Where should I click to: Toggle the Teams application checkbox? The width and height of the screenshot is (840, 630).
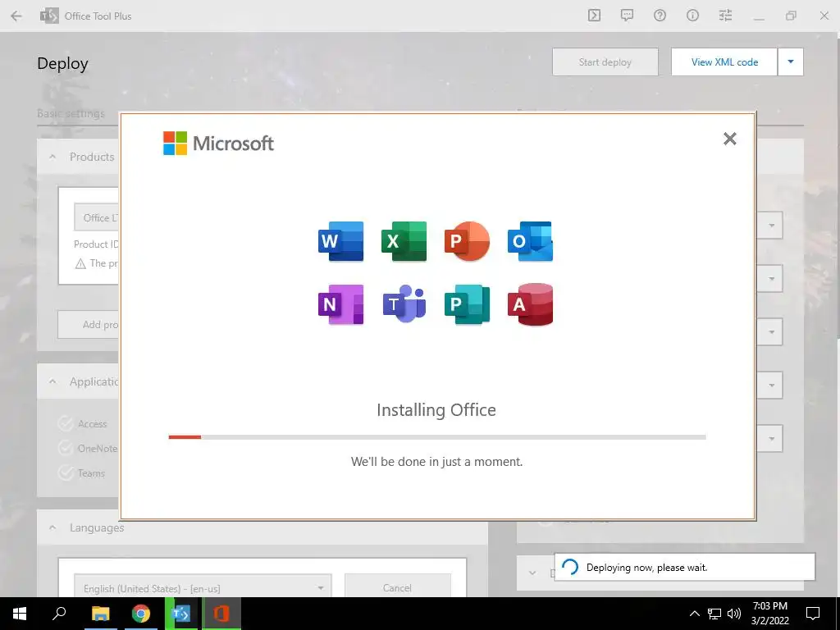66,473
